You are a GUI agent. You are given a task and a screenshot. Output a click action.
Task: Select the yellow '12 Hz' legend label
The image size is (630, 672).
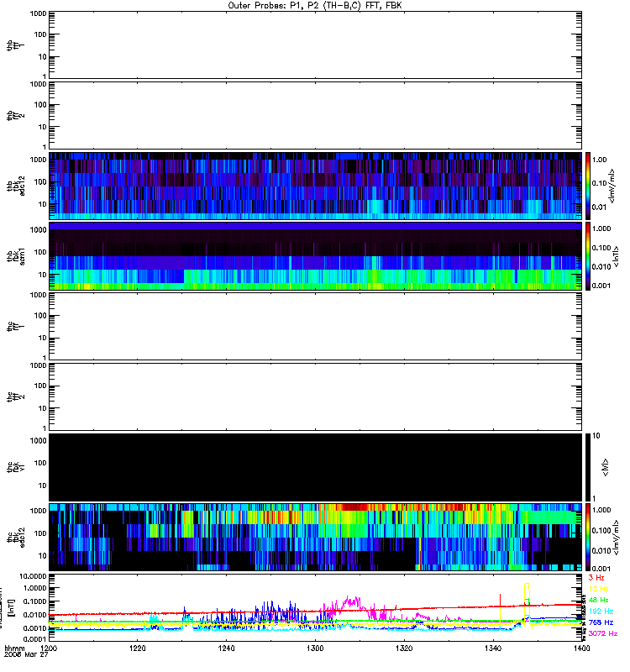(x=599, y=589)
